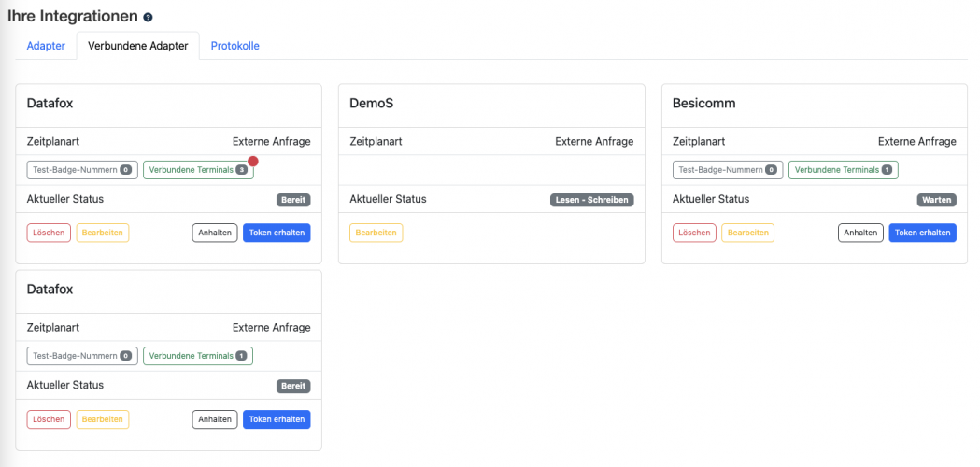This screenshot has width=980, height=467.
Task: Click Externe Anfrage value on the DemoS card
Action: coord(594,142)
